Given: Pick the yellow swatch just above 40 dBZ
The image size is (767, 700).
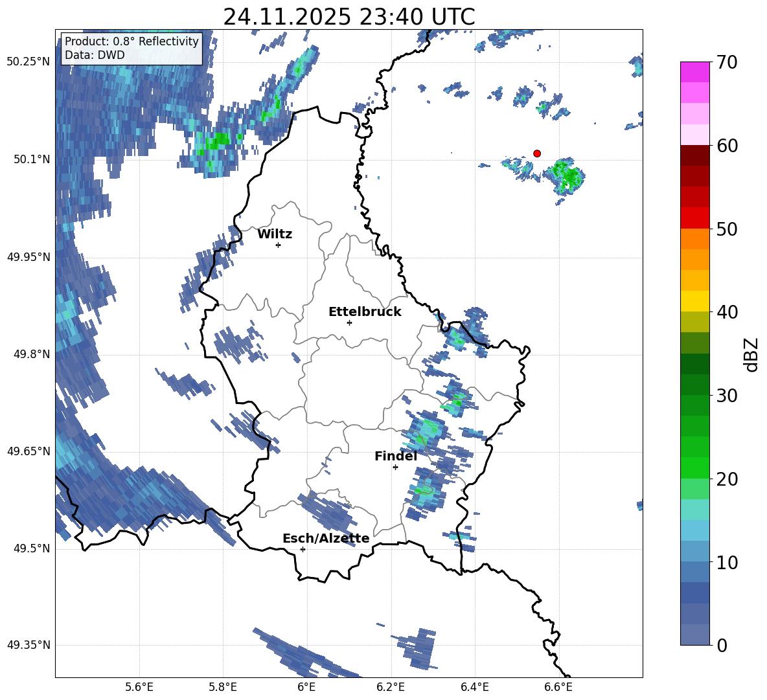Looking at the screenshot, I should point(694,302).
